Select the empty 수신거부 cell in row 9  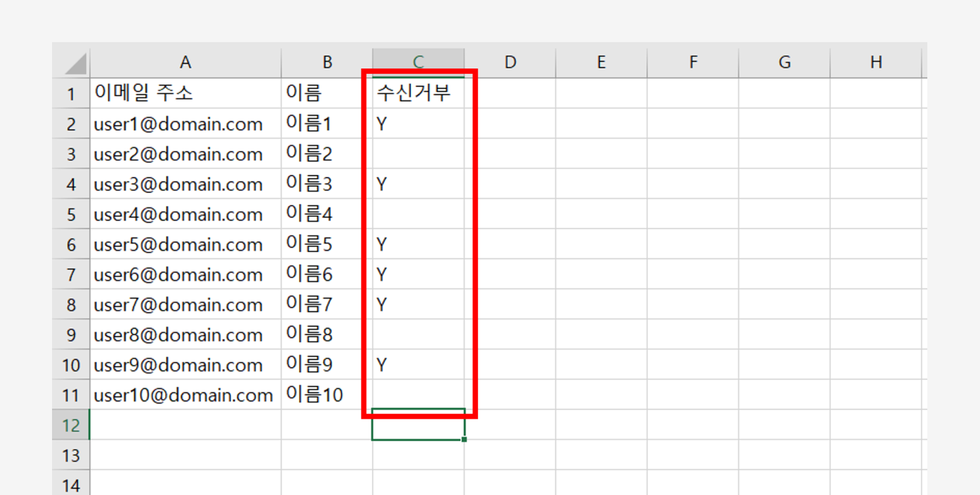click(418, 335)
